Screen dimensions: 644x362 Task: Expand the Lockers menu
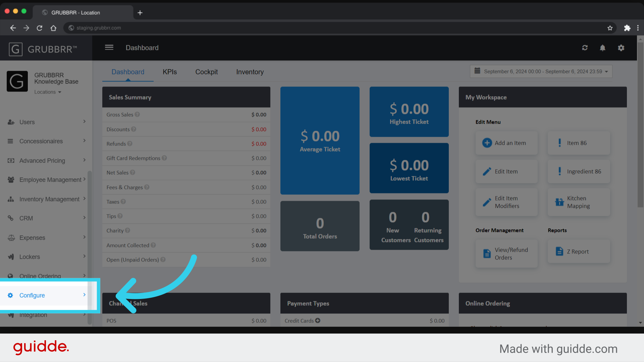tap(46, 257)
